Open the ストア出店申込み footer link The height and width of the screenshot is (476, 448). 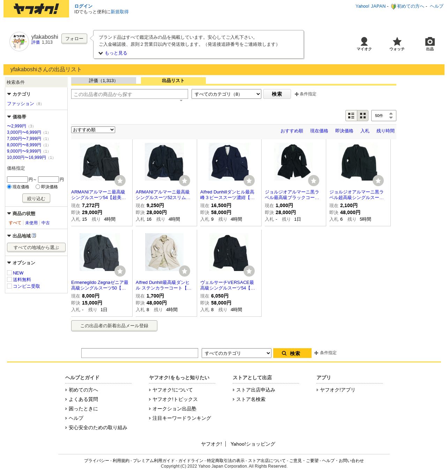click(x=256, y=390)
